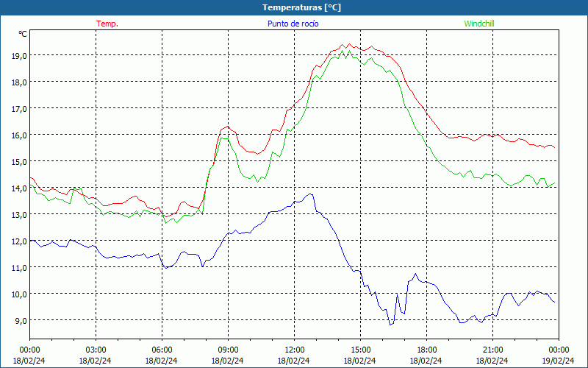The height and width of the screenshot is (368, 588).
Task: Select the blue Punto de rocío legend label
Action: (293, 24)
